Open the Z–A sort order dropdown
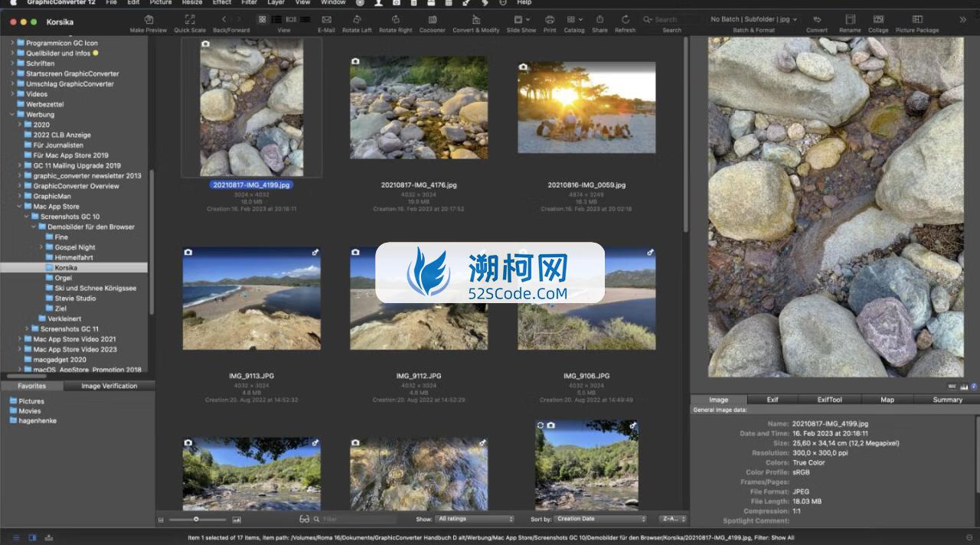Image resolution: width=980 pixels, height=545 pixels. 673,519
